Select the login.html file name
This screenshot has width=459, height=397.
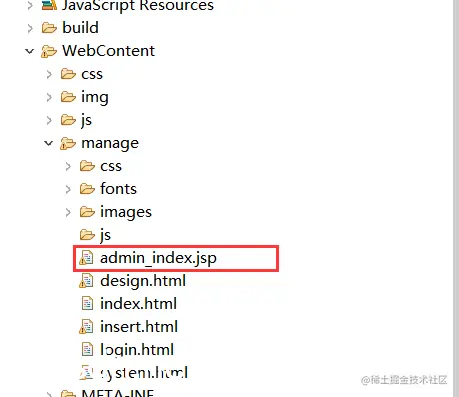[x=137, y=350]
